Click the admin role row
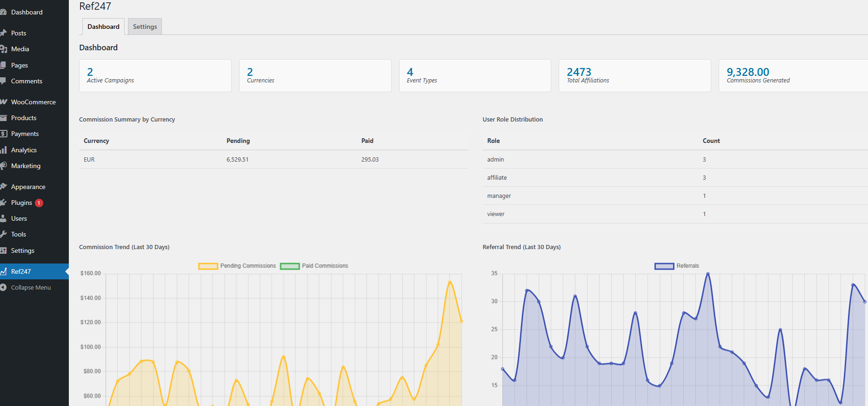Screen dimensions: 868x406 pos(675,159)
